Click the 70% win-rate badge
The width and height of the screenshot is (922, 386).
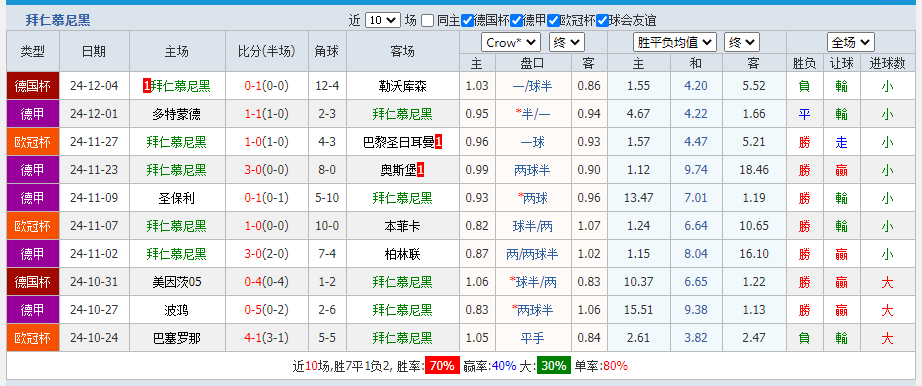tap(442, 365)
